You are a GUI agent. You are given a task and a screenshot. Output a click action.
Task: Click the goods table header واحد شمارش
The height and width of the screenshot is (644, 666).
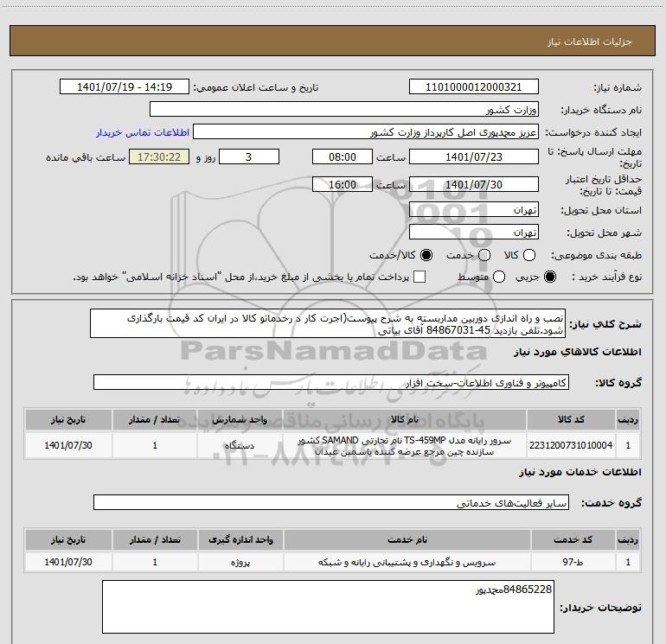click(x=240, y=419)
